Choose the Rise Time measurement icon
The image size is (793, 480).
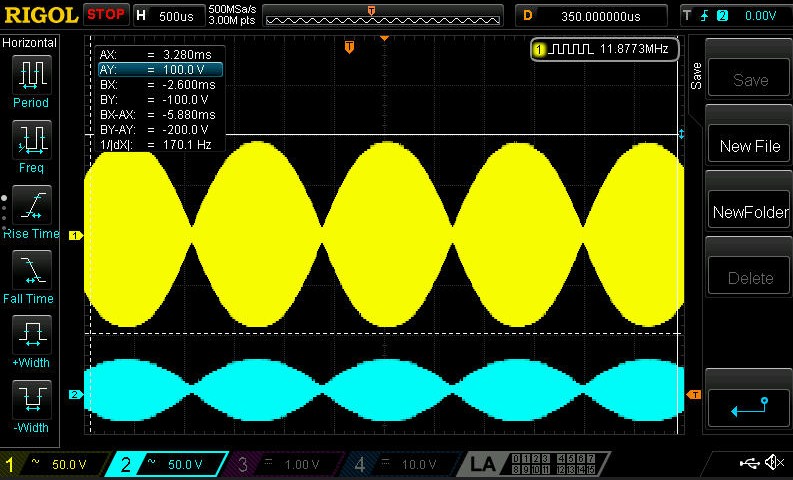(31, 206)
